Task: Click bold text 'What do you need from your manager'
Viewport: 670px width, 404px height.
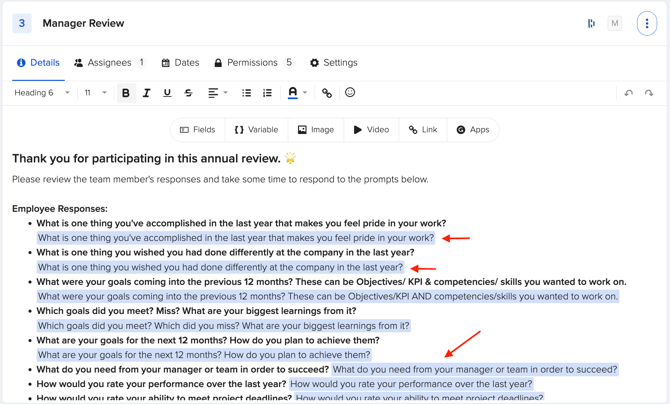Action: 182,369
